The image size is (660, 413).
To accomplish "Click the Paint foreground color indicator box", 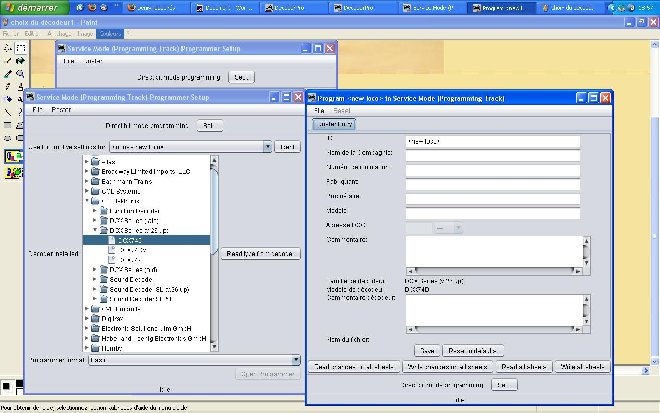I will 6,386.
